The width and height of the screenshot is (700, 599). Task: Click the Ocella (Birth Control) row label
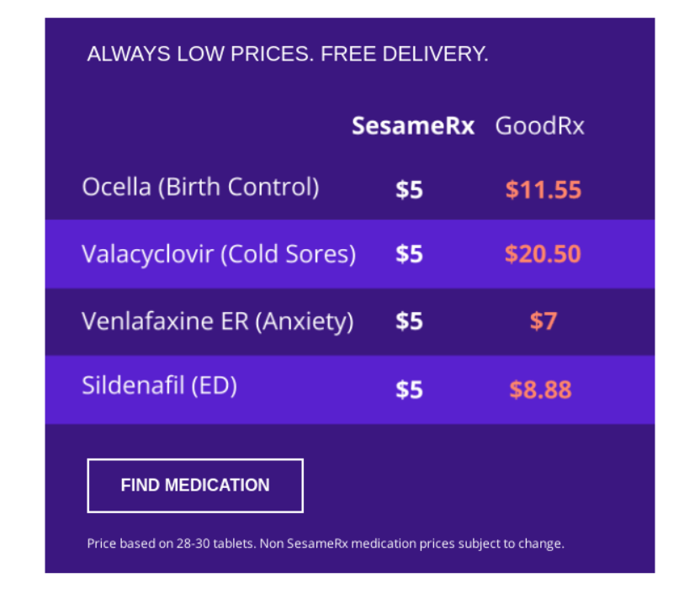tap(201, 187)
